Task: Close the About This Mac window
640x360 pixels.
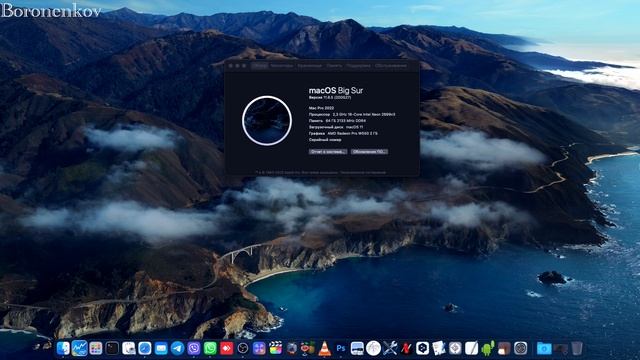Action: coord(231,66)
